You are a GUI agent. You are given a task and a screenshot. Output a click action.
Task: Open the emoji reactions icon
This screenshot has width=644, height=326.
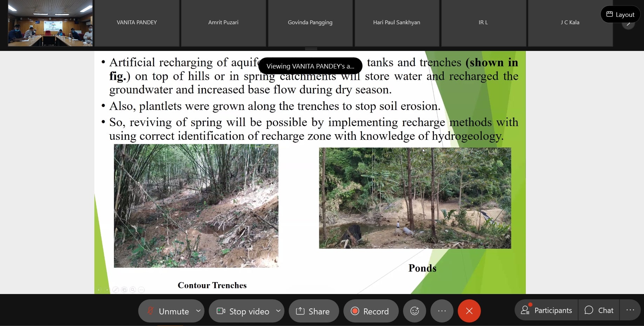[x=415, y=311]
